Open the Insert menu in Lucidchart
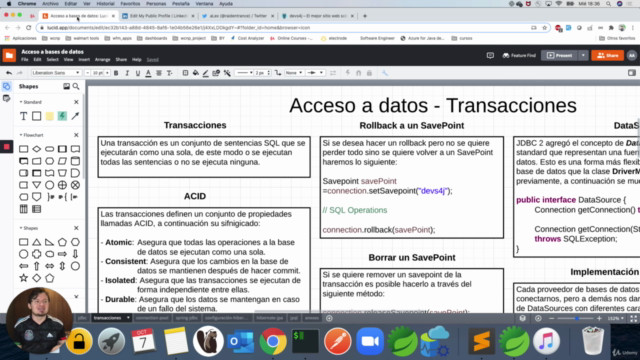The height and width of the screenshot is (360, 640). (84, 60)
